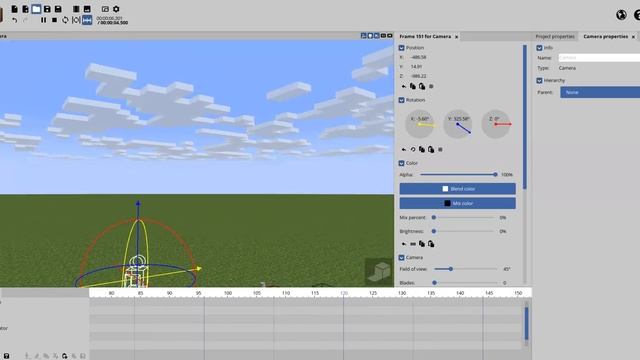Reset rotation with the arrow below the dials
Screen dimensions: 640x360
404,149
